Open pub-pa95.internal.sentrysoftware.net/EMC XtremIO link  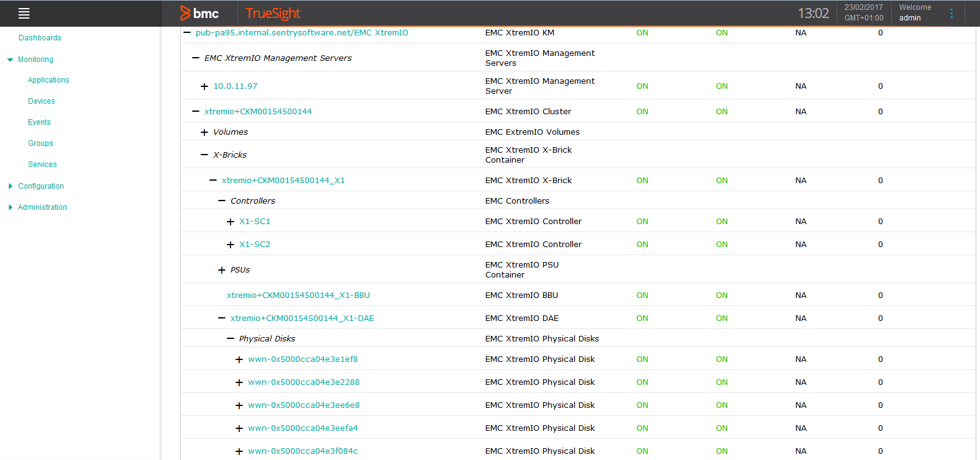click(x=302, y=33)
